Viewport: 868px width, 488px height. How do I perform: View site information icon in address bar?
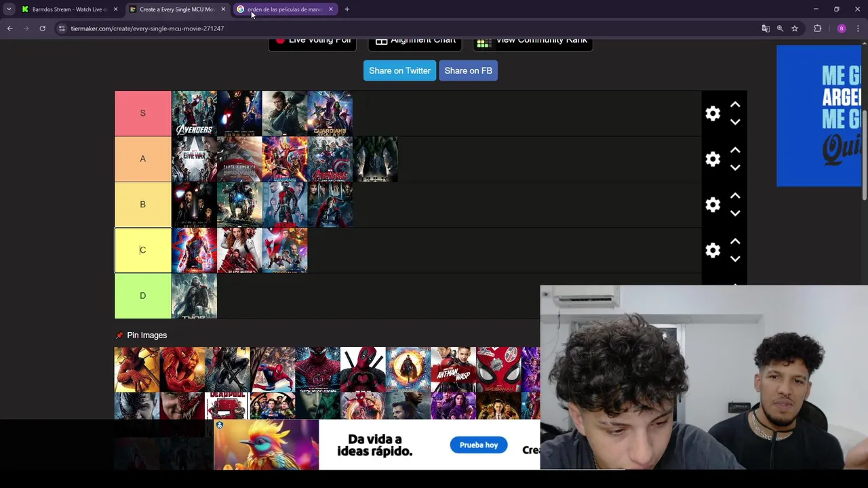(62, 28)
